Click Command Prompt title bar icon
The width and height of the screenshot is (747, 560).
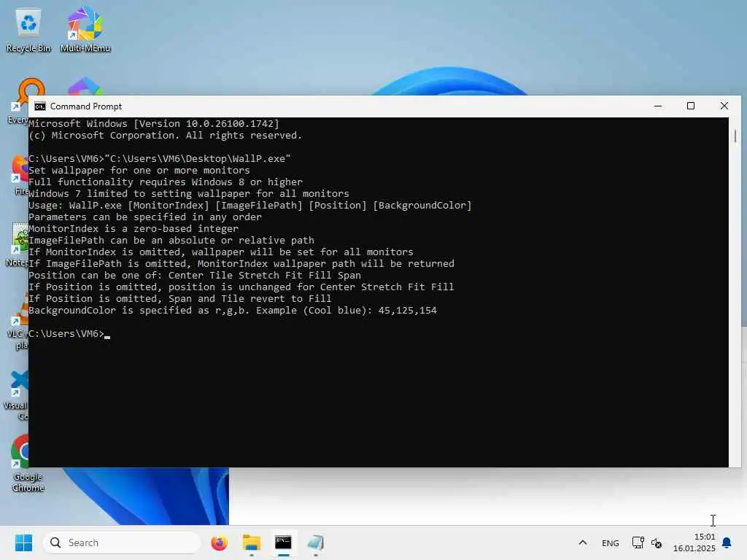40,106
